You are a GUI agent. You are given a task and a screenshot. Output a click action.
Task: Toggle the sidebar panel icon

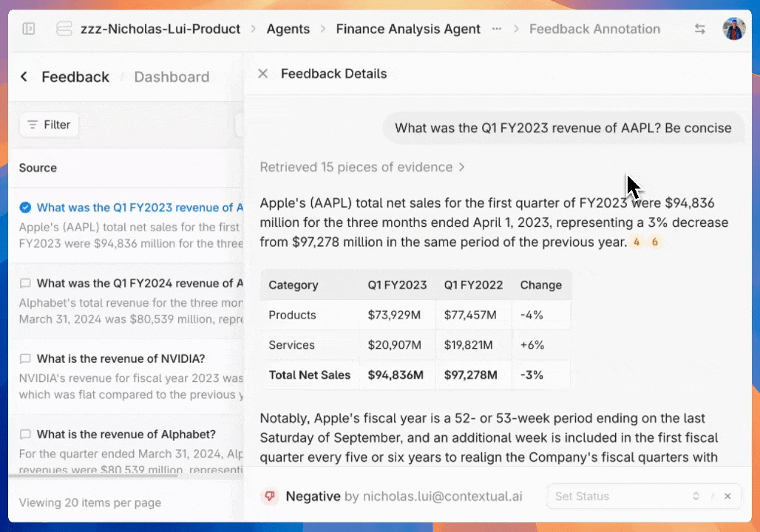click(x=29, y=29)
